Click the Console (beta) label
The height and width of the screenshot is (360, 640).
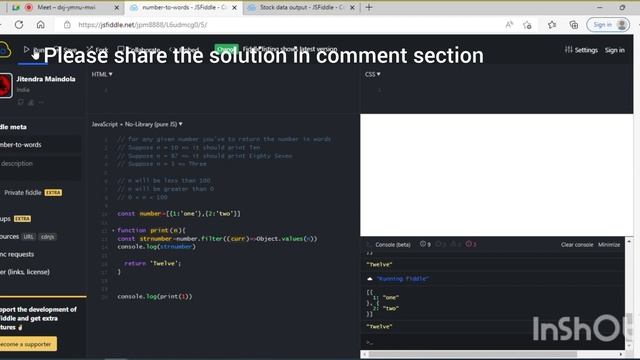[393, 244]
